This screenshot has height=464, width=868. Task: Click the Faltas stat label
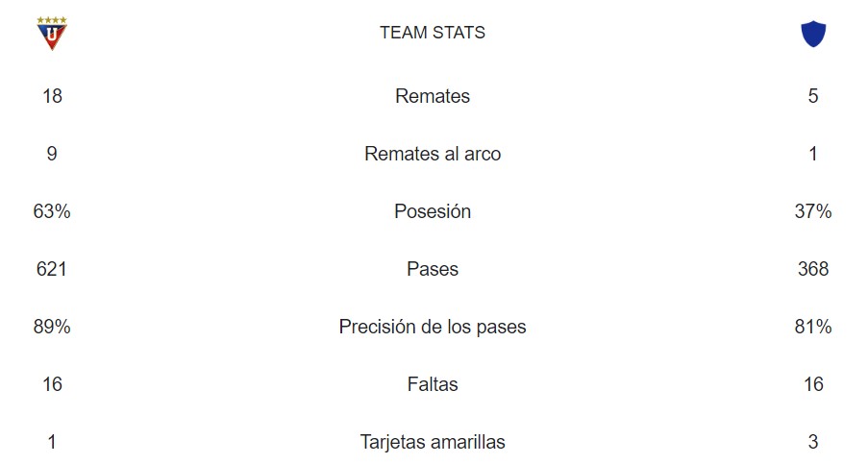tap(433, 384)
